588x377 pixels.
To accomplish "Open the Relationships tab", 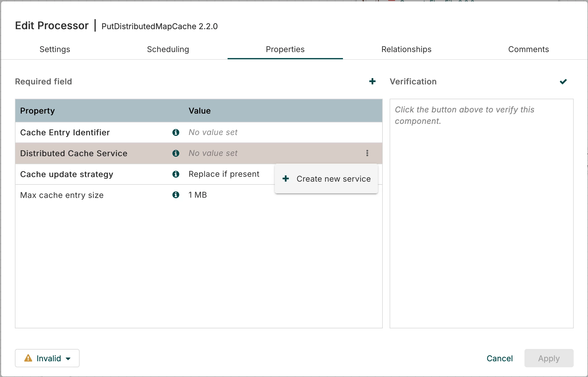I will tap(406, 49).
